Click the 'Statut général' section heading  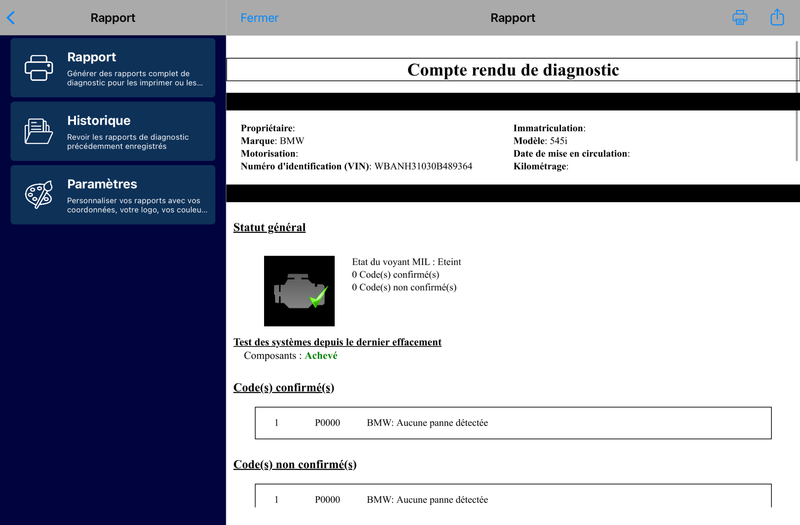click(x=269, y=228)
